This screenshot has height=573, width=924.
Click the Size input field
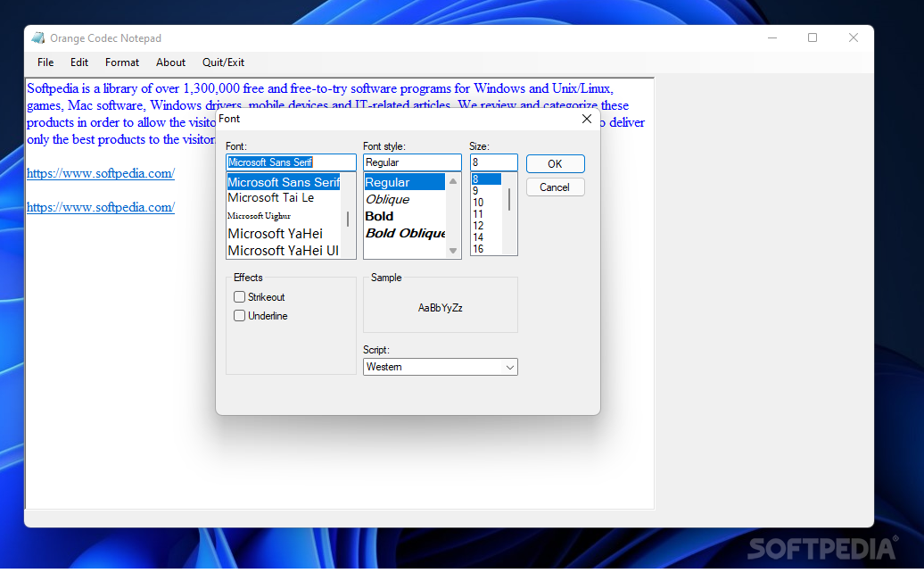point(494,162)
